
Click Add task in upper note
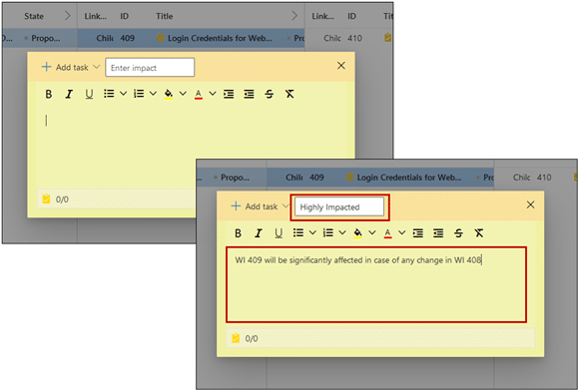(x=65, y=67)
